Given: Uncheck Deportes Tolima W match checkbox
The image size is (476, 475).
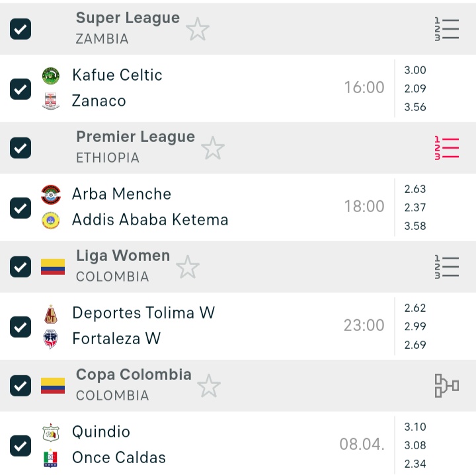Looking at the screenshot, I should click(20, 326).
